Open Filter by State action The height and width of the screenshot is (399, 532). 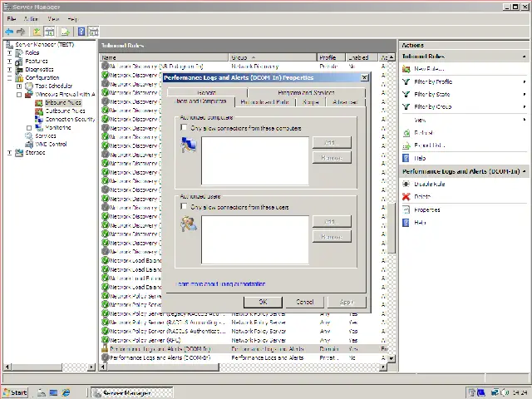pos(432,94)
